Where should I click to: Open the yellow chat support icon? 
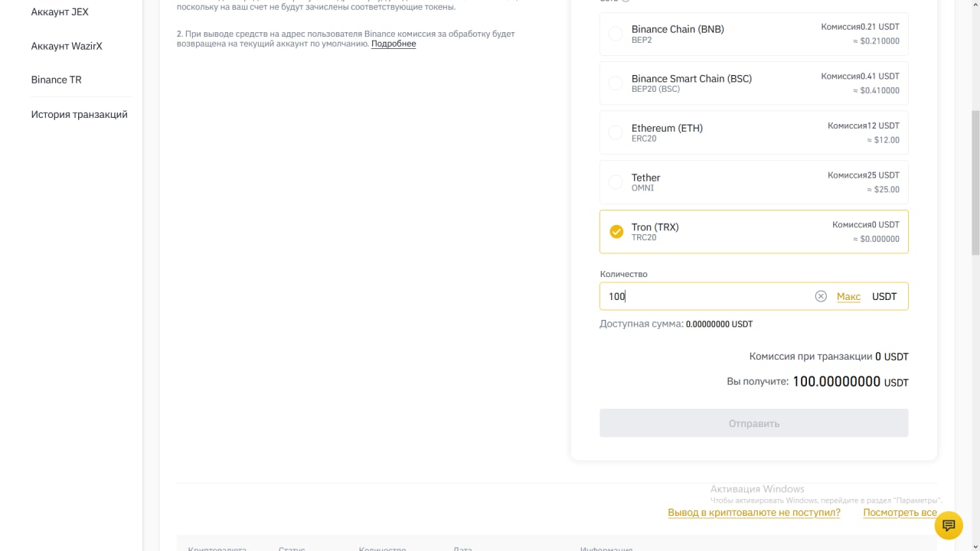(949, 525)
